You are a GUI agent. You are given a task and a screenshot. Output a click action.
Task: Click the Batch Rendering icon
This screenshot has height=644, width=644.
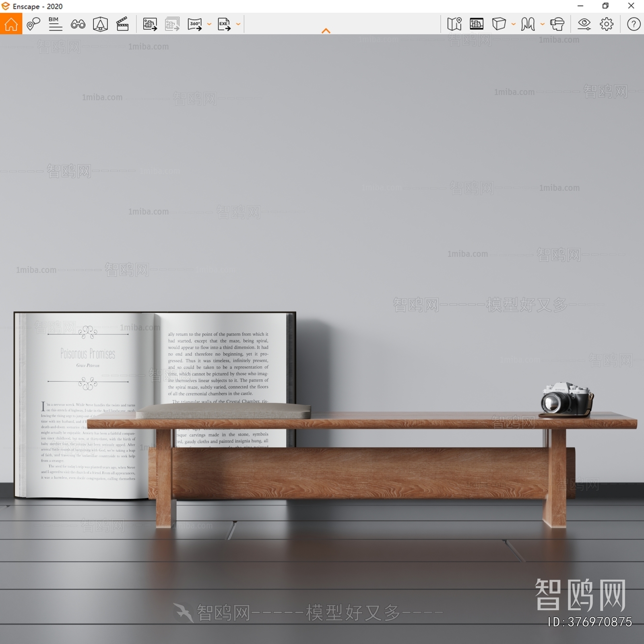click(172, 24)
